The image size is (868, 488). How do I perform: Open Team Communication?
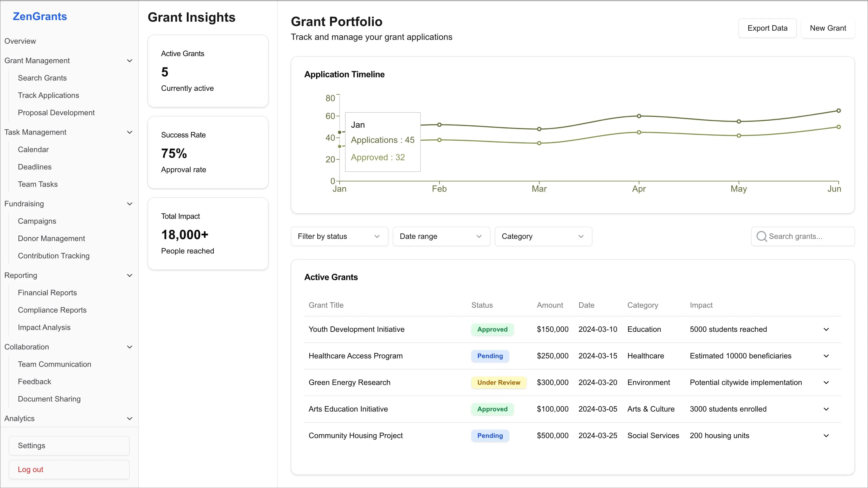(x=55, y=364)
